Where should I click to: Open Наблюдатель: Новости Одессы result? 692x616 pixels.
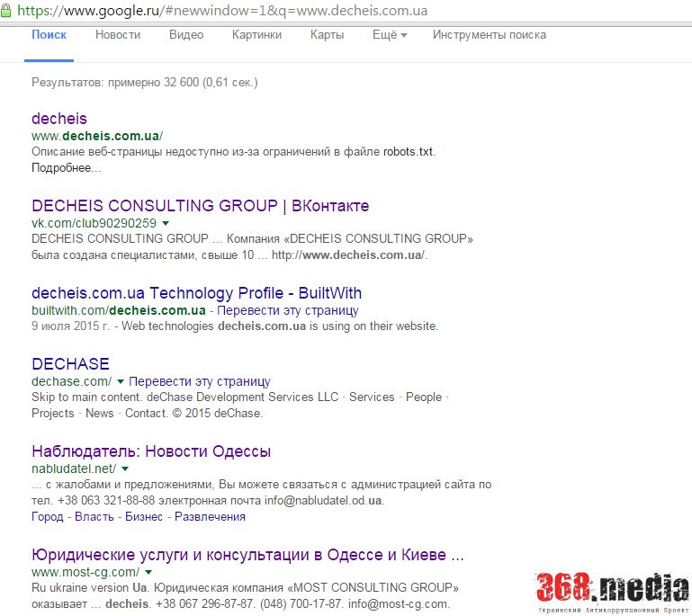(x=151, y=451)
